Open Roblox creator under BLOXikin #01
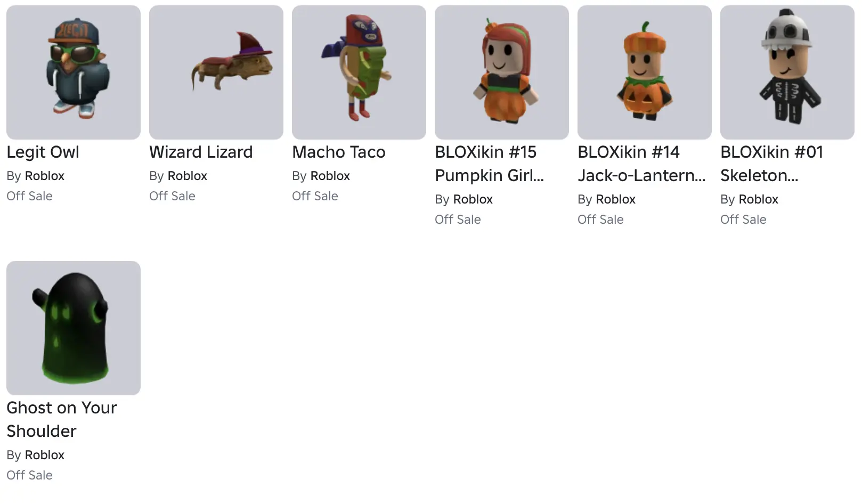The width and height of the screenshot is (862, 504). tap(759, 199)
